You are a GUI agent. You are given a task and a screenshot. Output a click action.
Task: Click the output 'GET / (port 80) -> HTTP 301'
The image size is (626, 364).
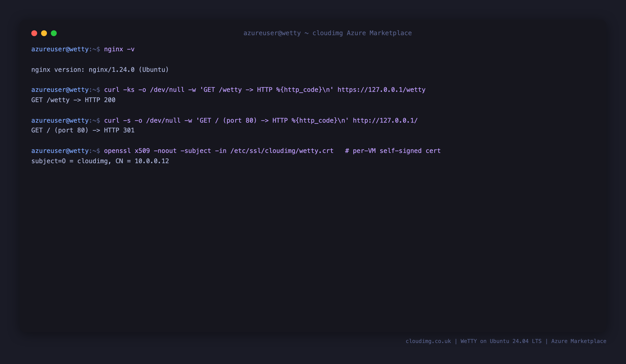83,130
